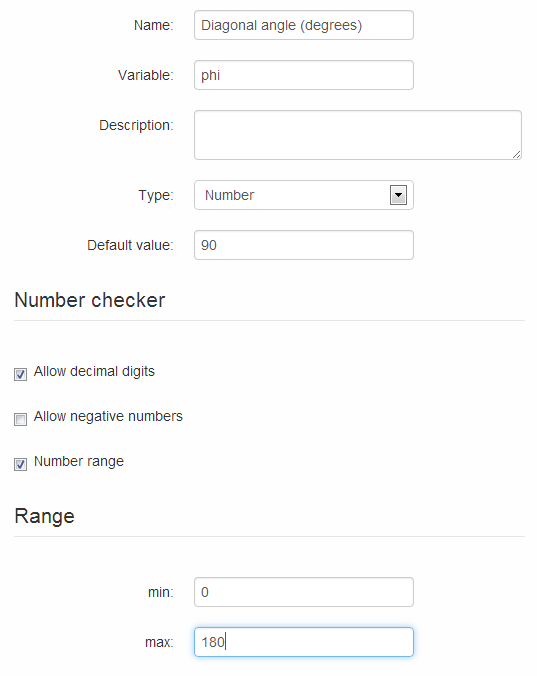This screenshot has height=676, width=537.
Task: Click the 'Number checker' section heading
Action: tap(90, 300)
